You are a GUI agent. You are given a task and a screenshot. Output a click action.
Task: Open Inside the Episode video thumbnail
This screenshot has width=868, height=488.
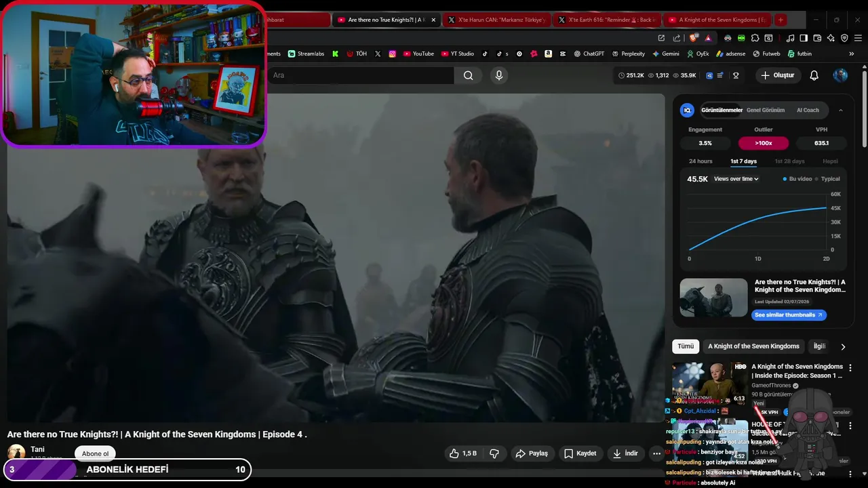709,384
